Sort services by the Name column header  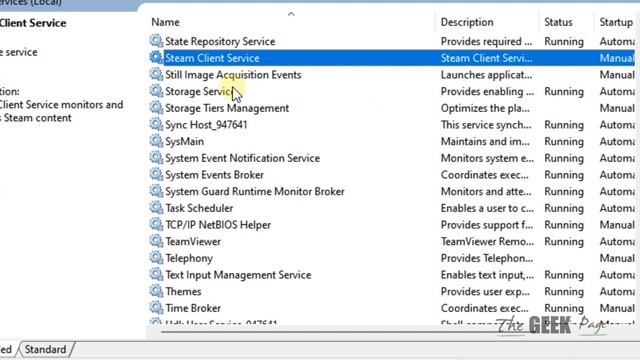click(165, 22)
